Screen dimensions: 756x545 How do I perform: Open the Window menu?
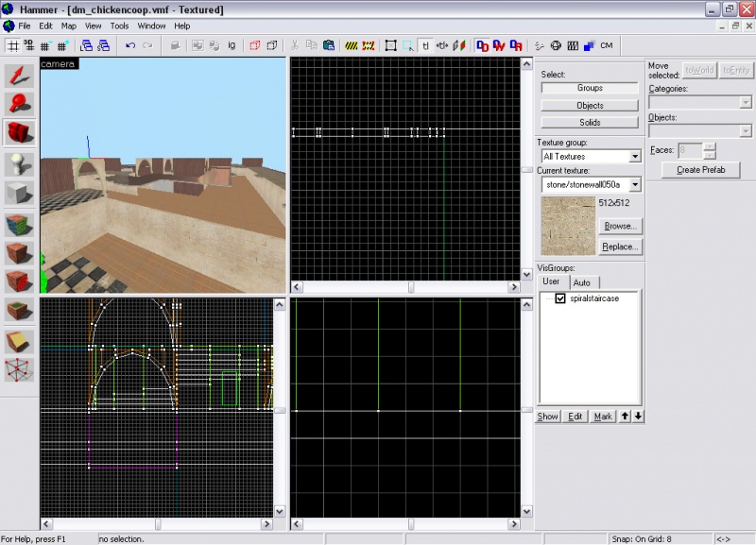point(151,26)
